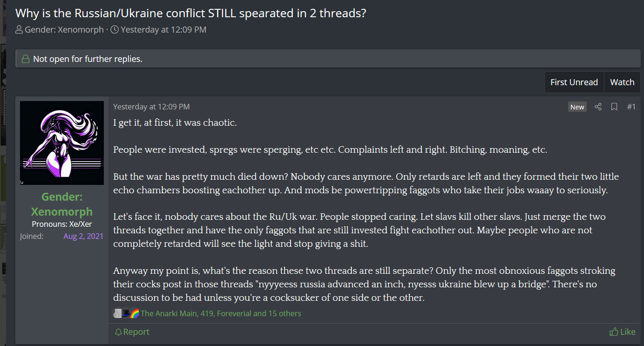Viewport: 644px width, 346px height.
Task: Click the share icon on post #1
Action: coord(598,107)
